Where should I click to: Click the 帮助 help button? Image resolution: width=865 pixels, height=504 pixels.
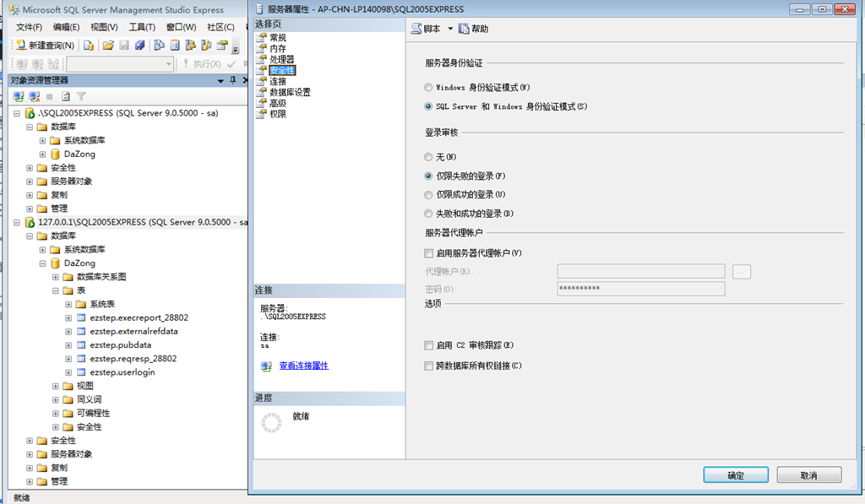pos(474,29)
